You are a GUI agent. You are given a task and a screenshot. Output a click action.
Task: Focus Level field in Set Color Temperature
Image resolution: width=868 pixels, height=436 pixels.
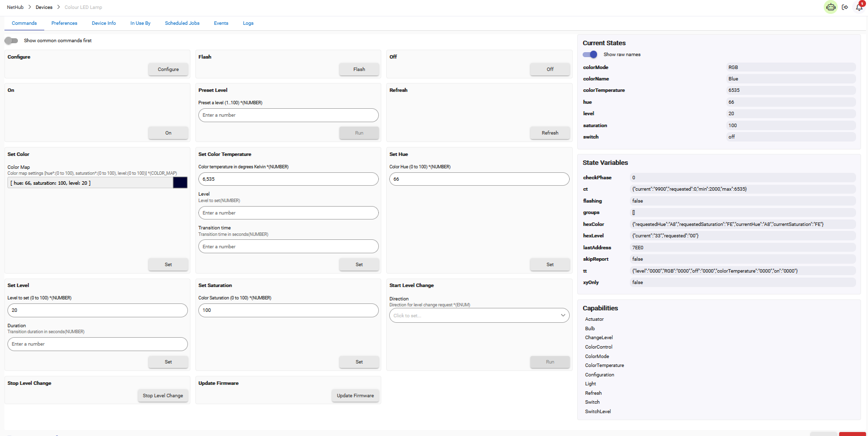point(288,213)
